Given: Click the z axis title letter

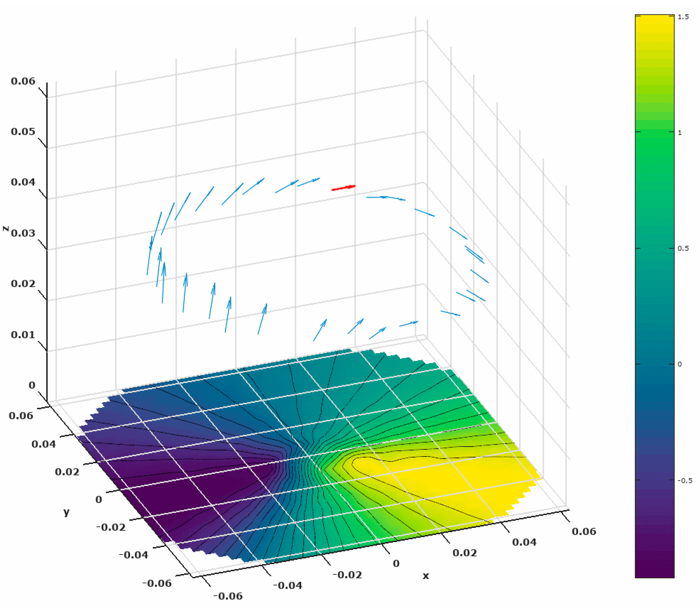Looking at the screenshot, I should (x=5, y=228).
